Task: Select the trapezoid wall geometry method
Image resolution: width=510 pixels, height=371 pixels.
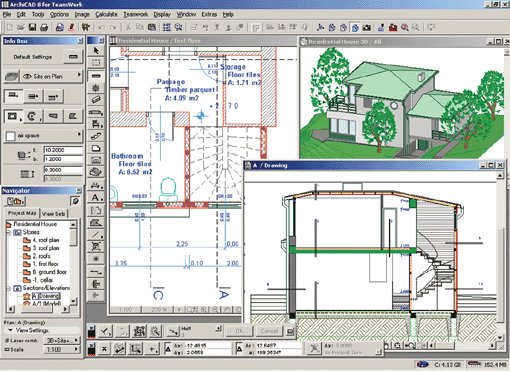Action: pos(53,116)
